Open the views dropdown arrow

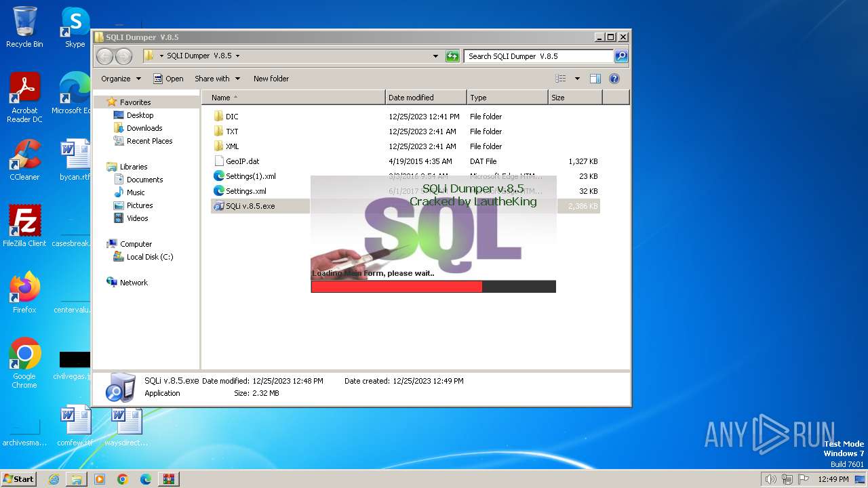coord(577,79)
